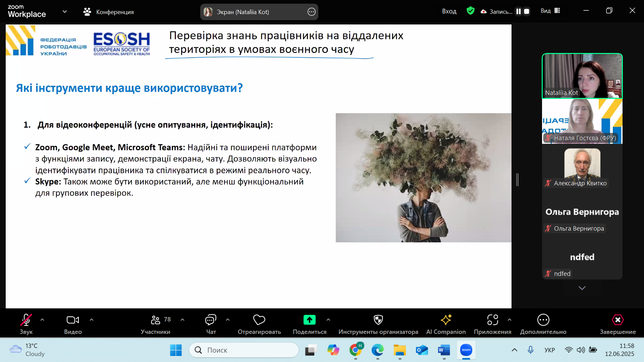This screenshot has height=362, width=644.
Task: Open Zoom Workplace dropdown chevron
Action: [x=65, y=12]
